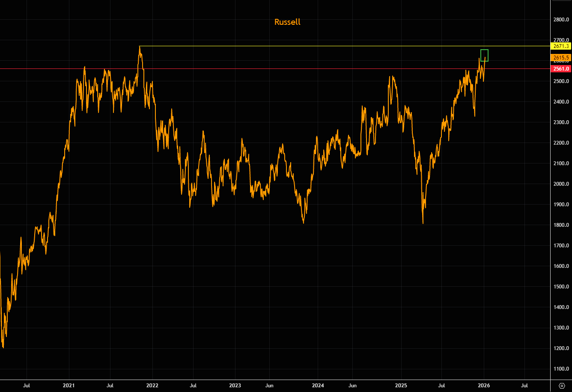The image size is (572, 392).
Task: Click 2025 on the time axis
Action: (x=401, y=386)
